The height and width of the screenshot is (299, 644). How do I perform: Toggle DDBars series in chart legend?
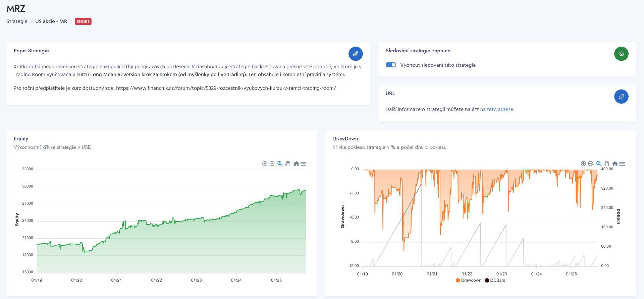(x=495, y=280)
